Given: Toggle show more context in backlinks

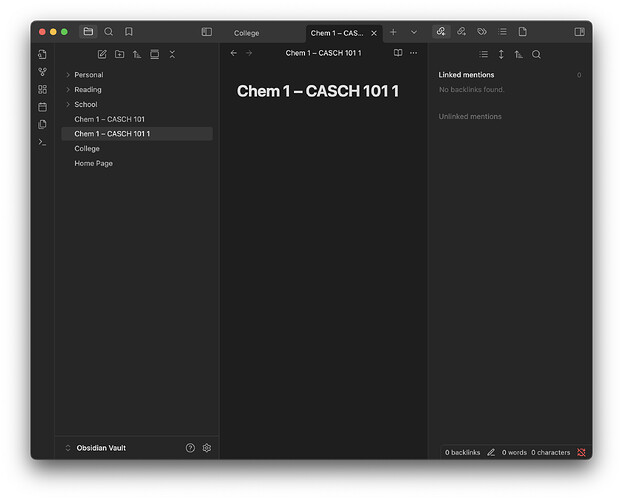Looking at the screenshot, I should point(501,54).
